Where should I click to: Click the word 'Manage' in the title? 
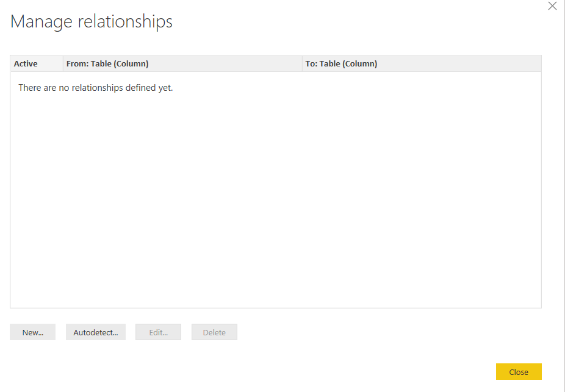41,22
